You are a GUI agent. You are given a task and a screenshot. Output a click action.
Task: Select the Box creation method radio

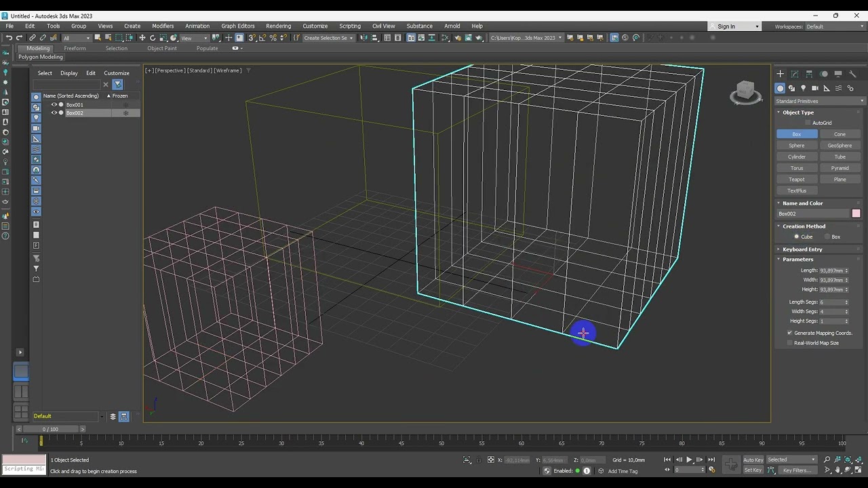pyautogui.click(x=827, y=237)
